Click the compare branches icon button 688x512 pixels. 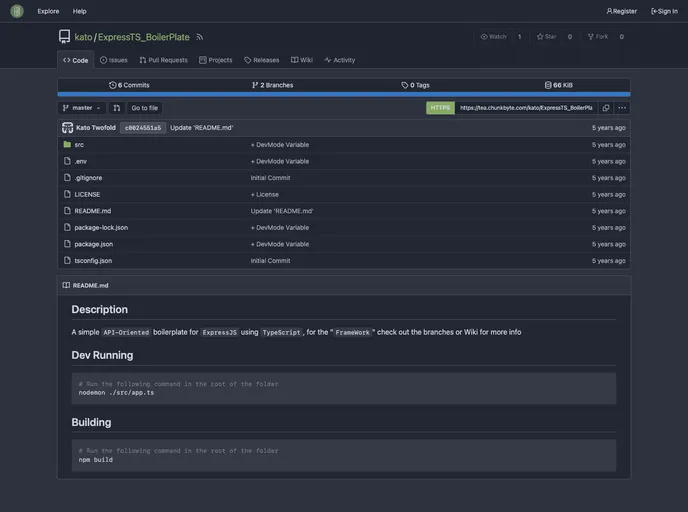[x=116, y=108]
